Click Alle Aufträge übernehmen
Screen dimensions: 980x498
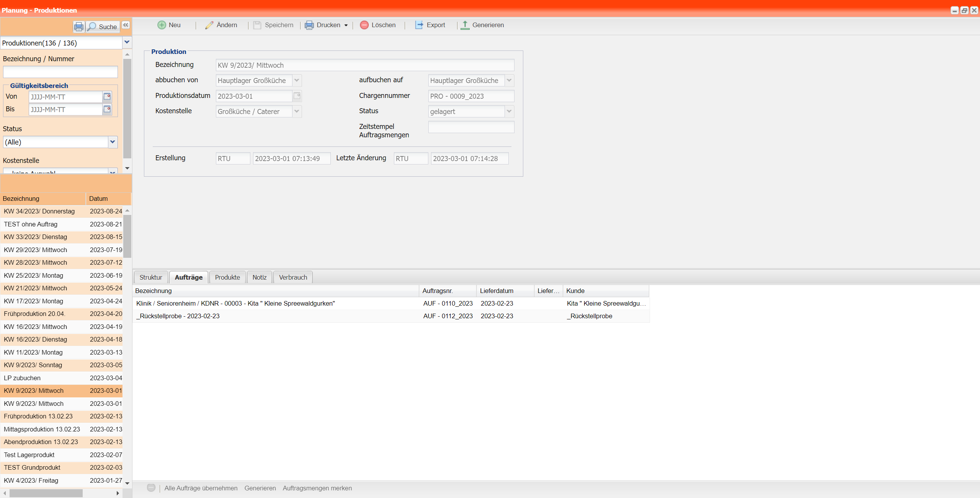coord(201,488)
